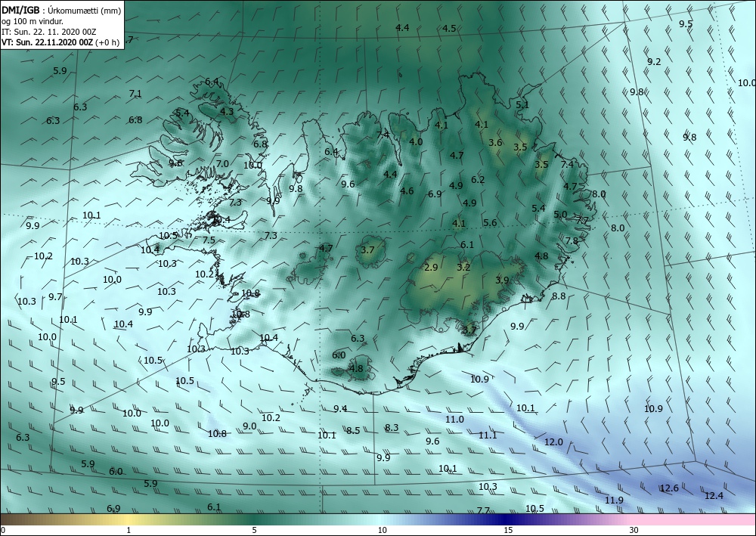Click the 4.5 value near the top
Image resolution: width=756 pixels, height=536 pixels.
coord(449,29)
